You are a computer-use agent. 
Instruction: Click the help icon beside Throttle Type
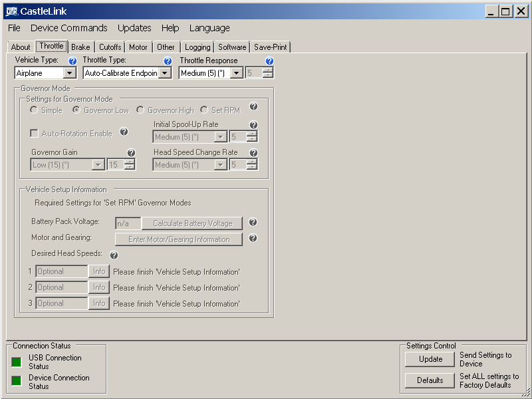pyautogui.click(x=168, y=61)
